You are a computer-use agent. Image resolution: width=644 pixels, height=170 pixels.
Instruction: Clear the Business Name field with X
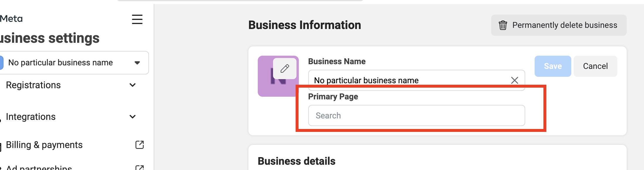click(x=514, y=80)
